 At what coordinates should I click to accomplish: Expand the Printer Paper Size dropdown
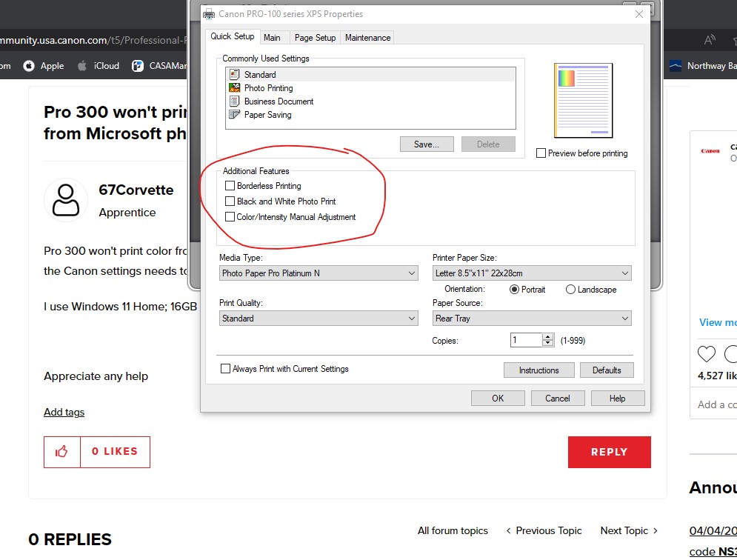point(532,273)
